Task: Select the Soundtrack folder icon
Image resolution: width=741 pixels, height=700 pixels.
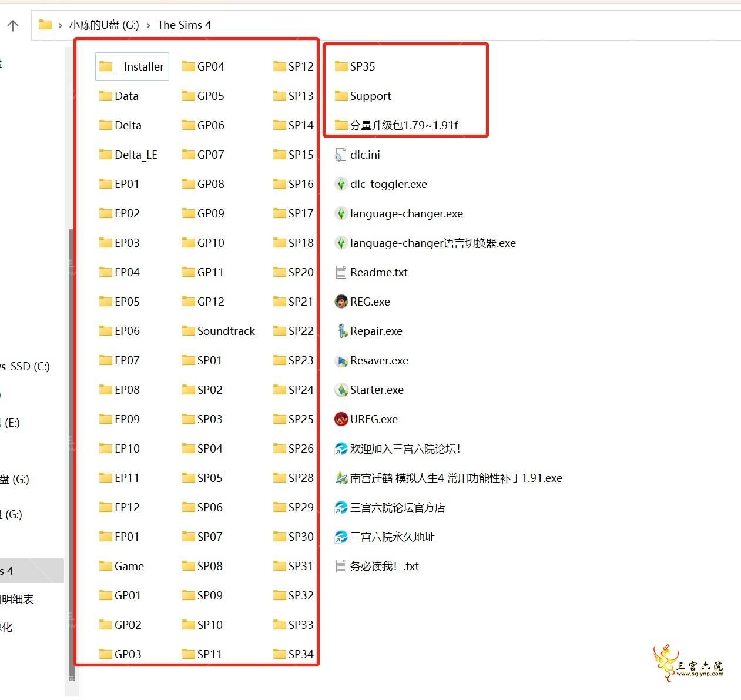Action: 188,331
